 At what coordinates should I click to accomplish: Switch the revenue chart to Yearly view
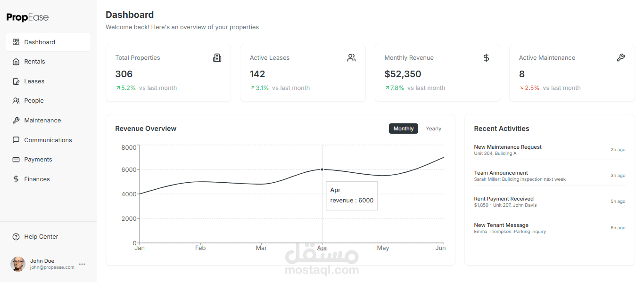tap(433, 128)
